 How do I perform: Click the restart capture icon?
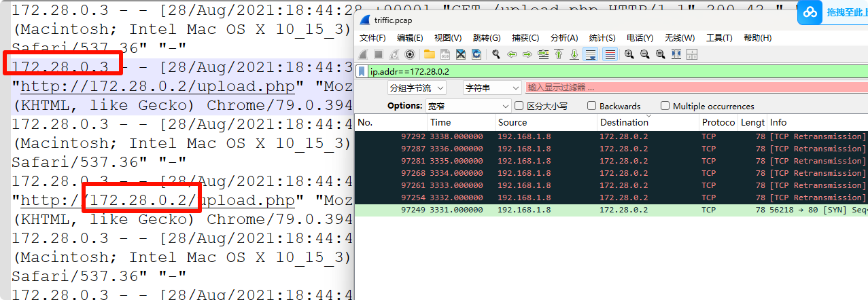394,54
